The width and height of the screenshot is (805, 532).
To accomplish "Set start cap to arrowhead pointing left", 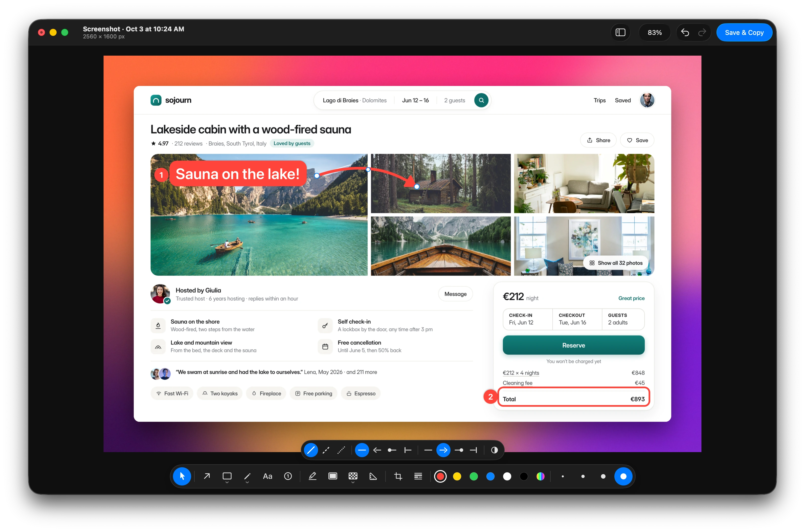I will [x=377, y=450].
